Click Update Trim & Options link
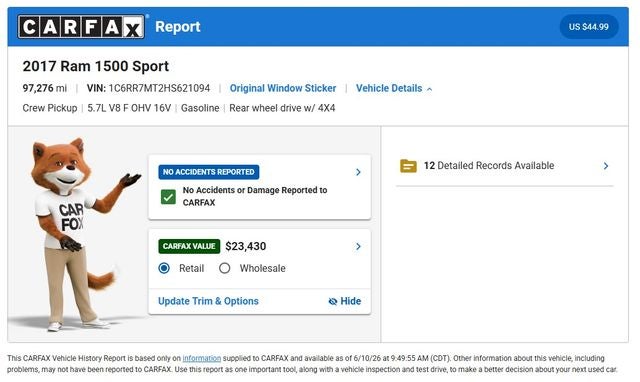The width and height of the screenshot is (640, 382). 208,301
